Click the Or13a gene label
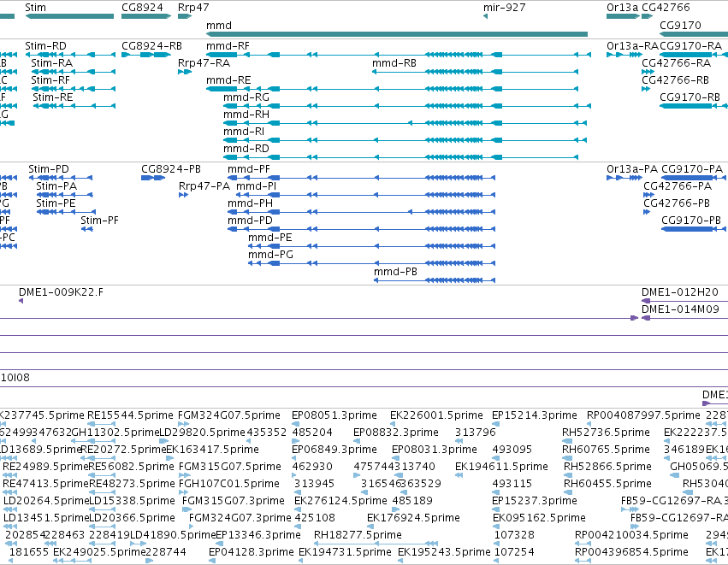 point(622,8)
